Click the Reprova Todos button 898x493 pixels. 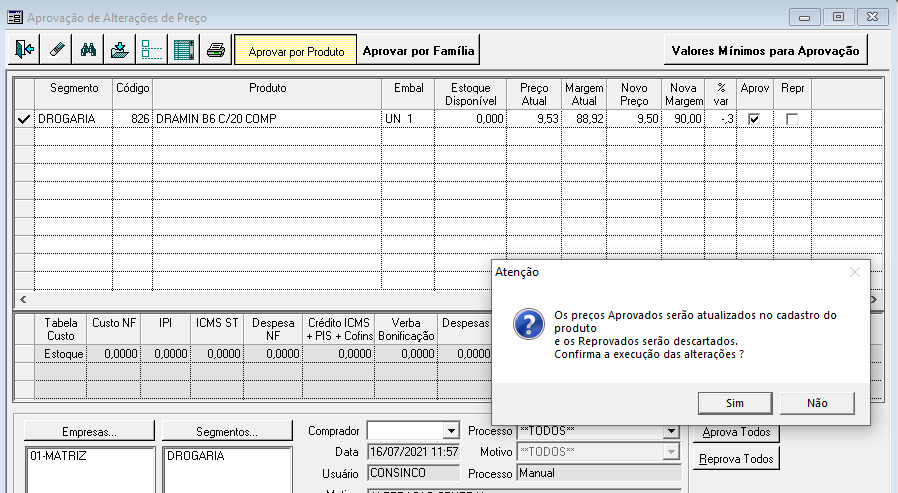736,459
